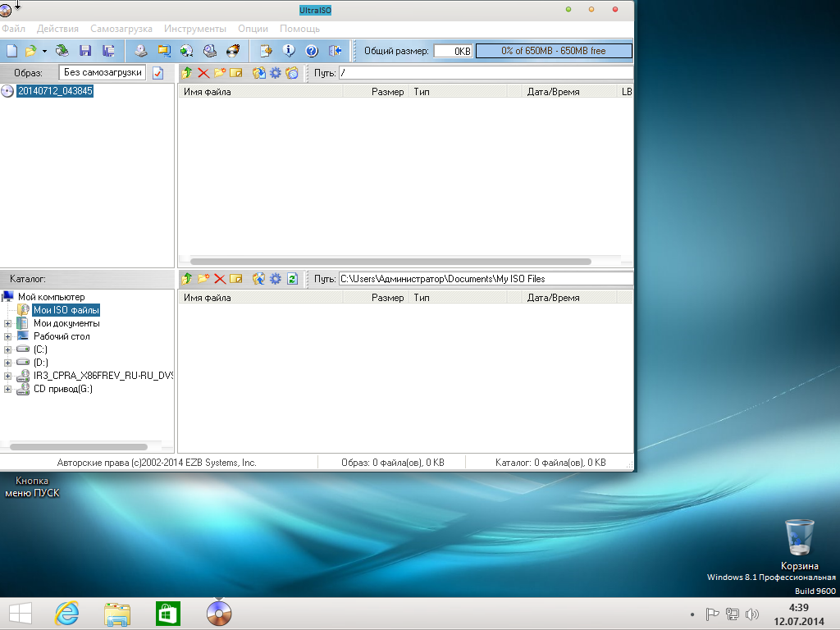The image size is (840, 630).
Task: Open the Самозагрузка menu
Action: 121,29
